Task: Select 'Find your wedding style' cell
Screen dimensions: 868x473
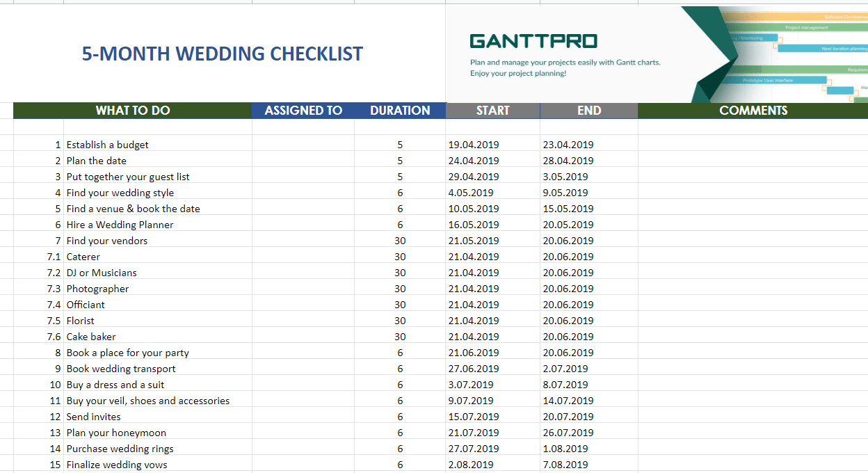Action: pos(158,193)
